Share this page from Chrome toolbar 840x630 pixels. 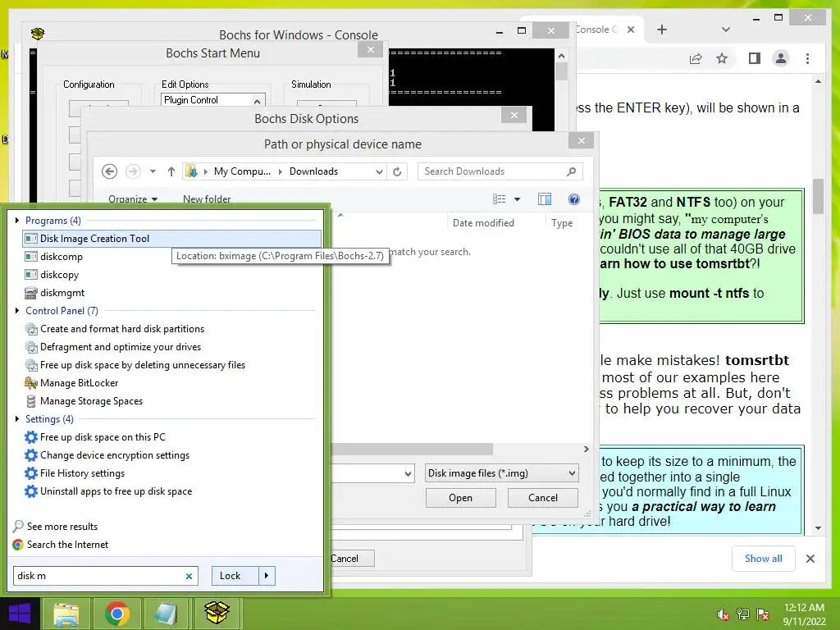pyautogui.click(x=696, y=58)
